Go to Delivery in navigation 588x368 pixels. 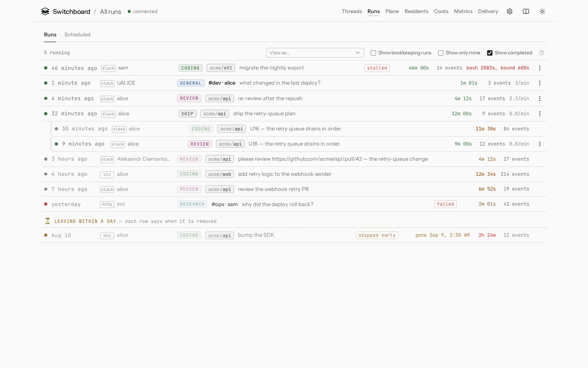pos(488,11)
